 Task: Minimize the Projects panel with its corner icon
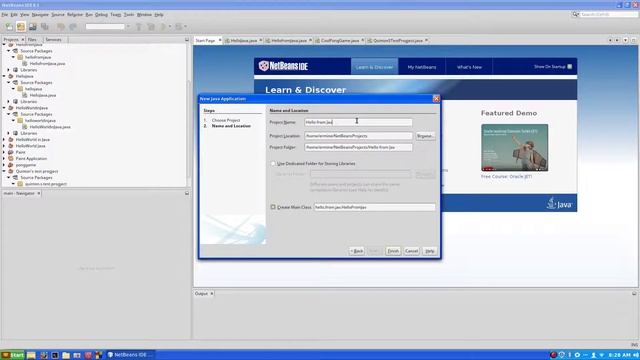pyautogui.click(x=187, y=40)
